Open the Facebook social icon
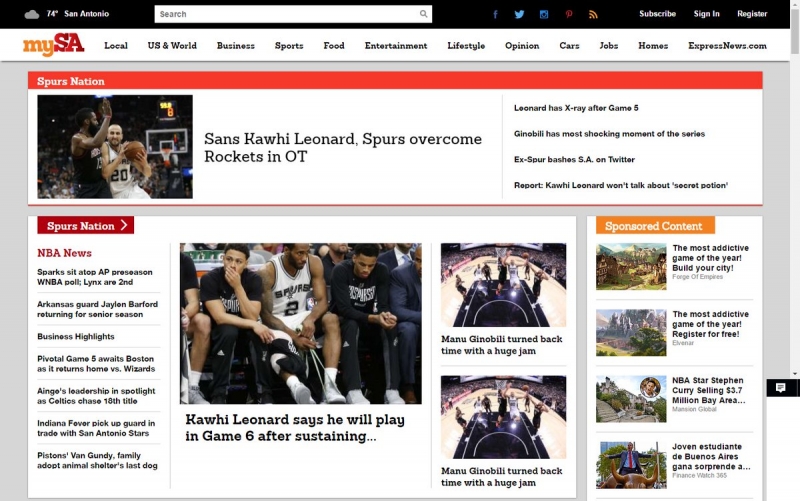800x501 pixels. click(x=495, y=14)
